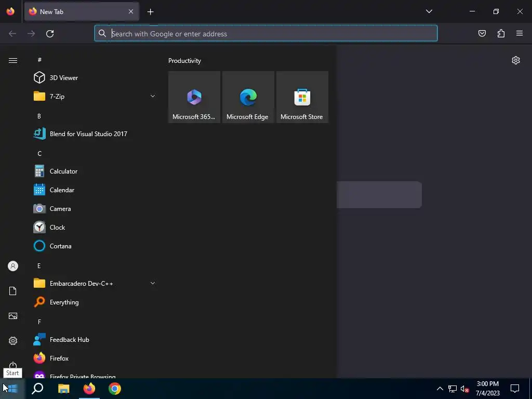The width and height of the screenshot is (532, 399).
Task: Click the muted volume tray icon
Action: (464, 389)
